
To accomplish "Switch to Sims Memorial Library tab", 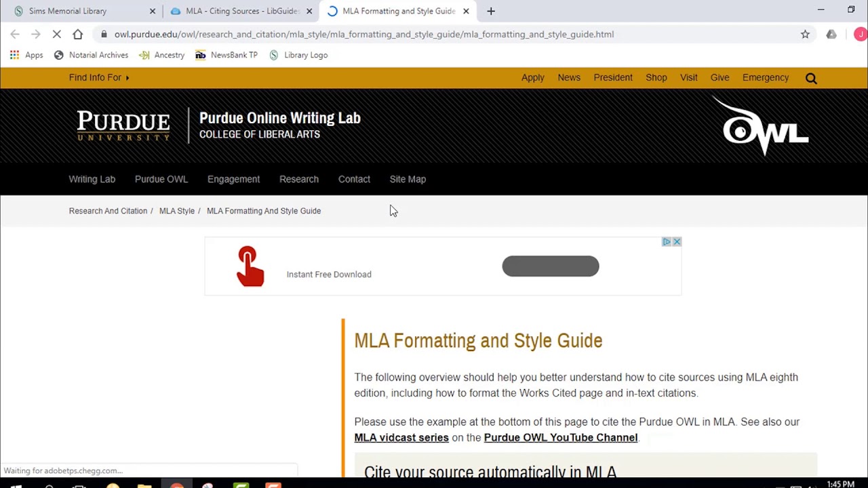I will click(x=84, y=11).
